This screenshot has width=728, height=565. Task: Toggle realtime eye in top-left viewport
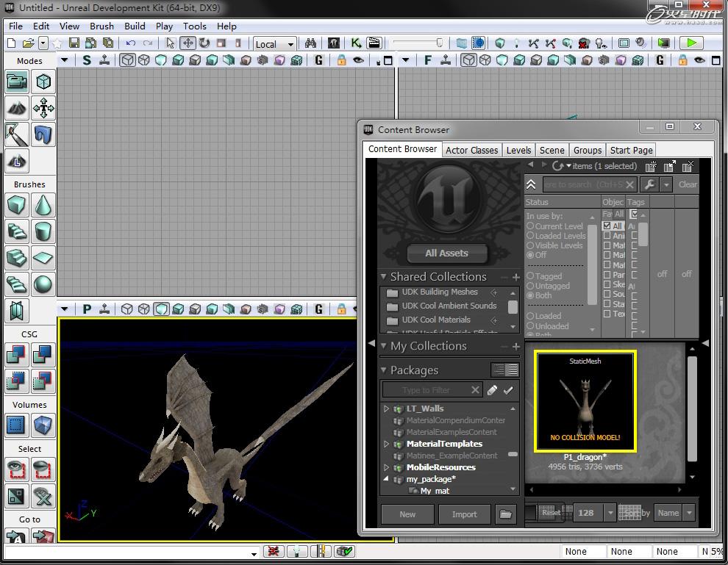pos(358,60)
